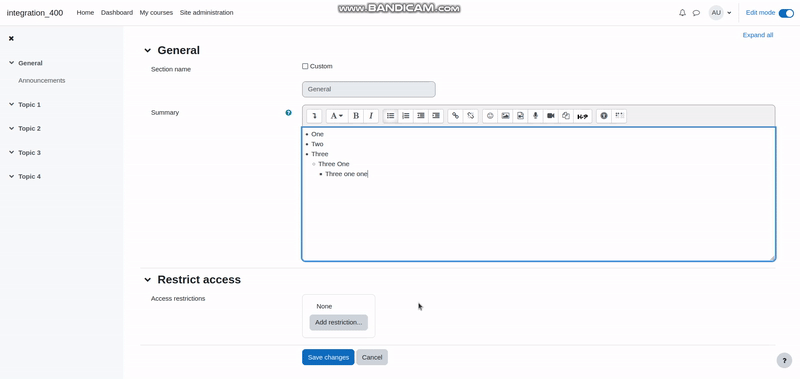The width and height of the screenshot is (800, 379).
Task: Open screenreader helper icon
Action: coord(619,116)
